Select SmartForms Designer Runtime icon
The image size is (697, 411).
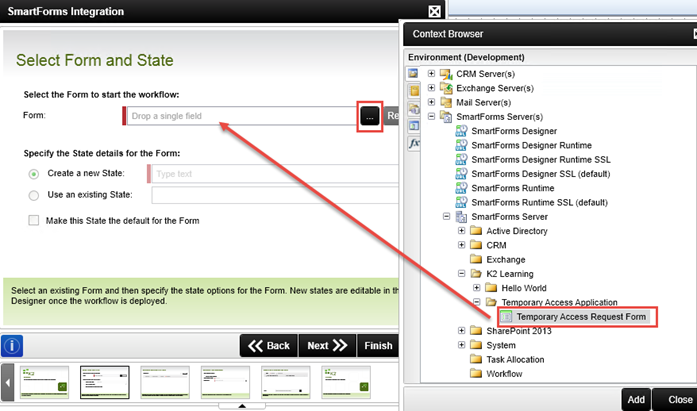click(461, 145)
